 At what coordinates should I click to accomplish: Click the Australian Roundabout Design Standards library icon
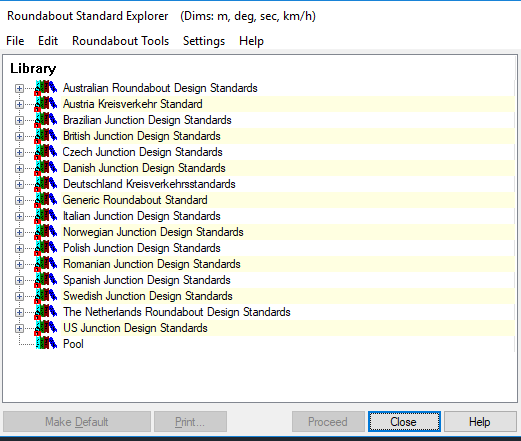[46, 88]
